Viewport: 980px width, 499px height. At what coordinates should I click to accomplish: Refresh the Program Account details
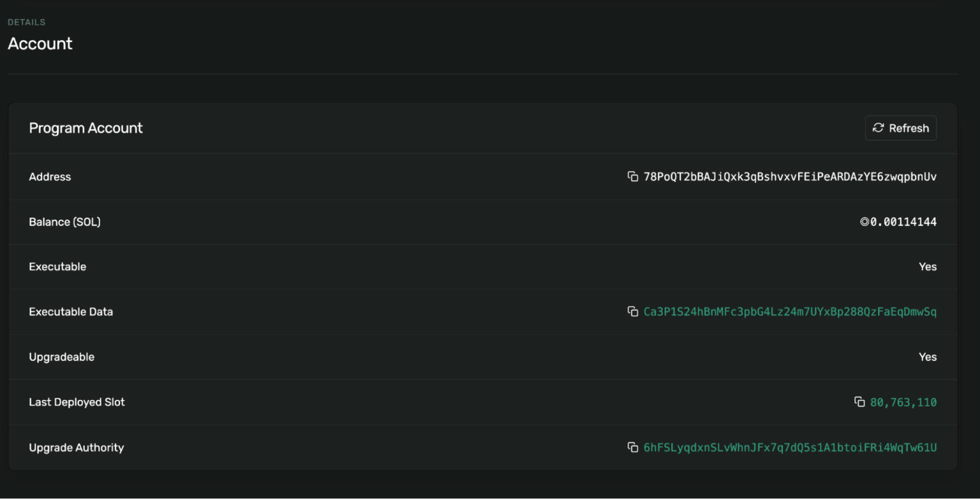click(x=900, y=128)
